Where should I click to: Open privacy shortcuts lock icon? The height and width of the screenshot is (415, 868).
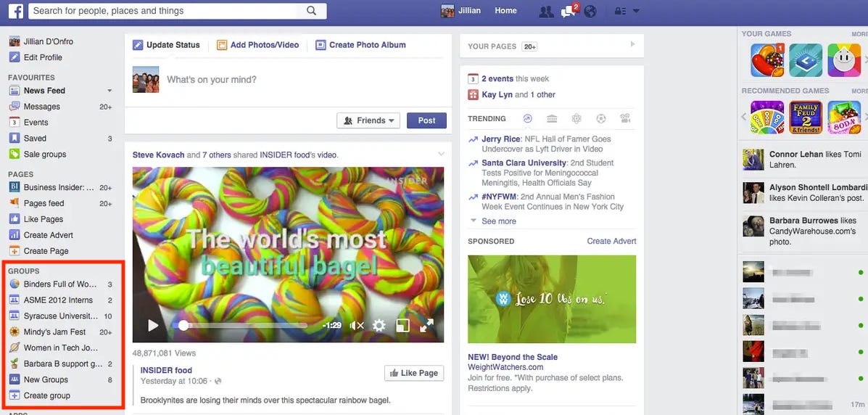[621, 11]
